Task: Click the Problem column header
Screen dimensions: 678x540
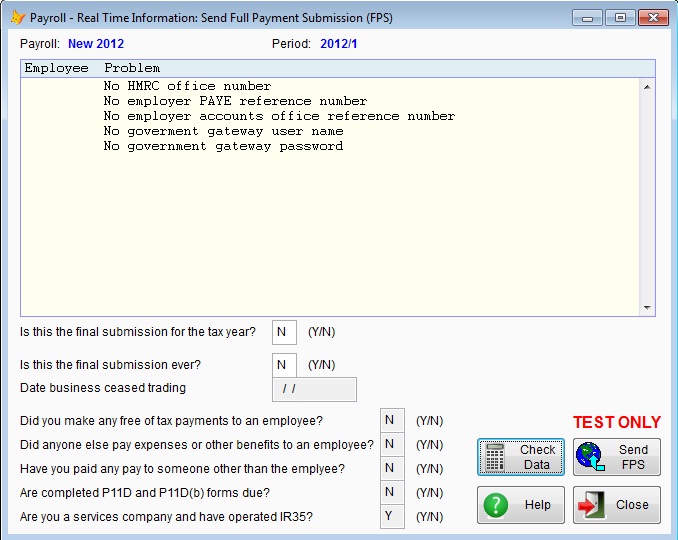Action: [x=132, y=68]
